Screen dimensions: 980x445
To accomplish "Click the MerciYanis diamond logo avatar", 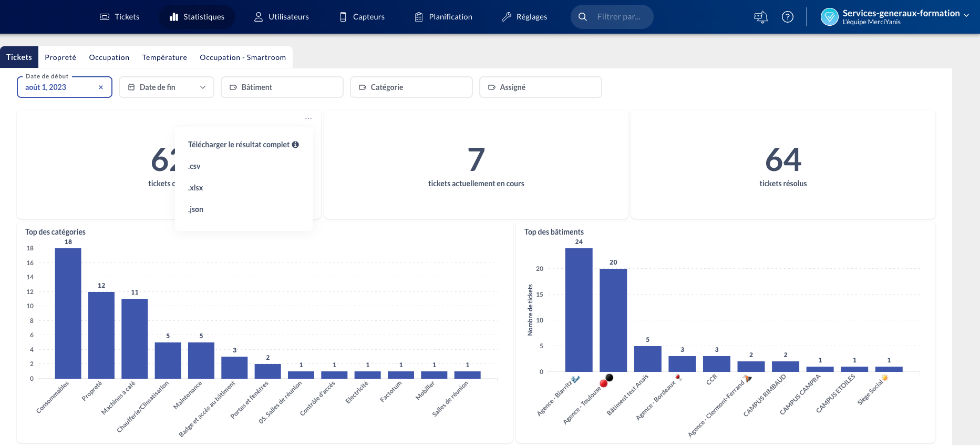I will (829, 17).
